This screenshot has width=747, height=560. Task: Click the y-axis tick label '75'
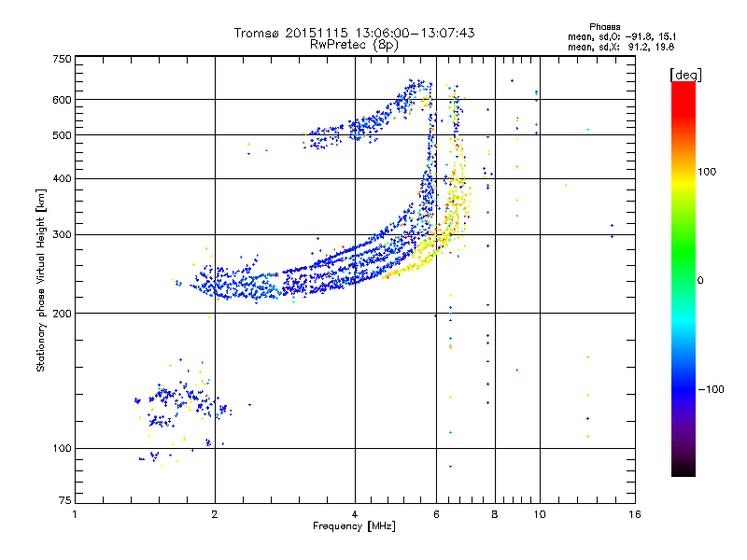pyautogui.click(x=65, y=500)
